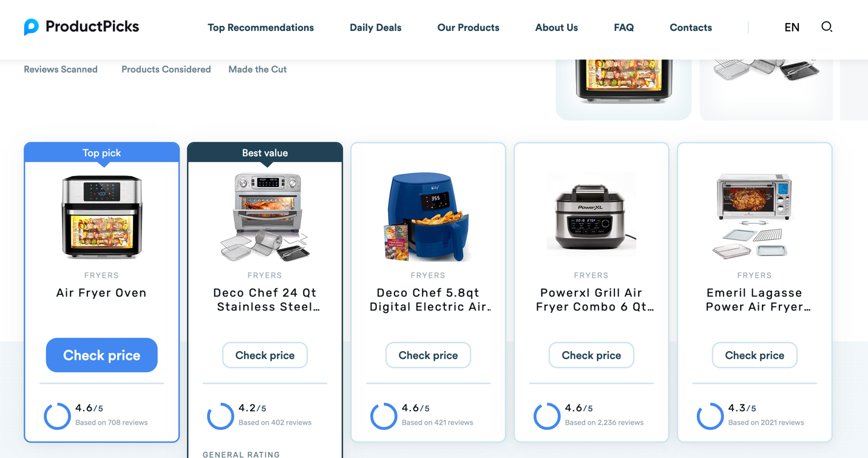The image size is (868, 458).
Task: Click the 4.6 rating ring for Air Fryer Oven
Action: (58, 416)
